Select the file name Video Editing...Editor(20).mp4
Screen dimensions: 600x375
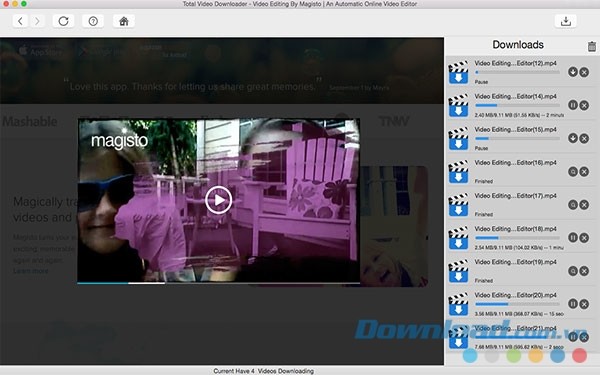(515, 295)
